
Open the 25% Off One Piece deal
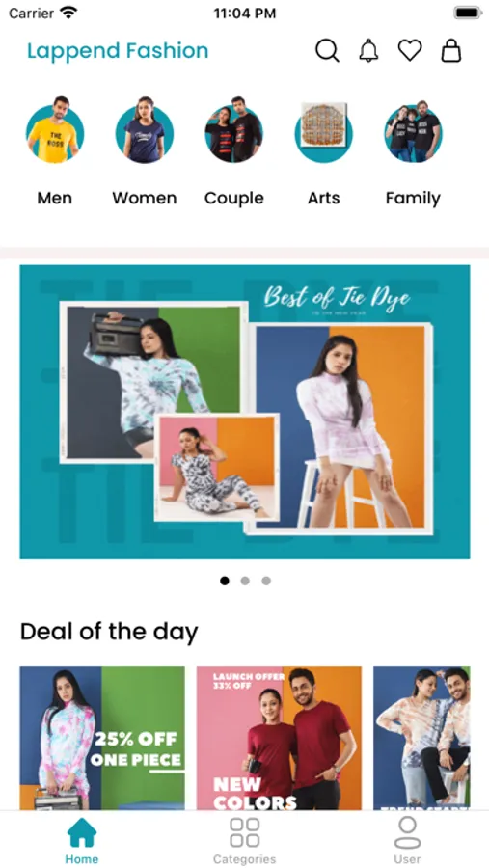pos(102,739)
